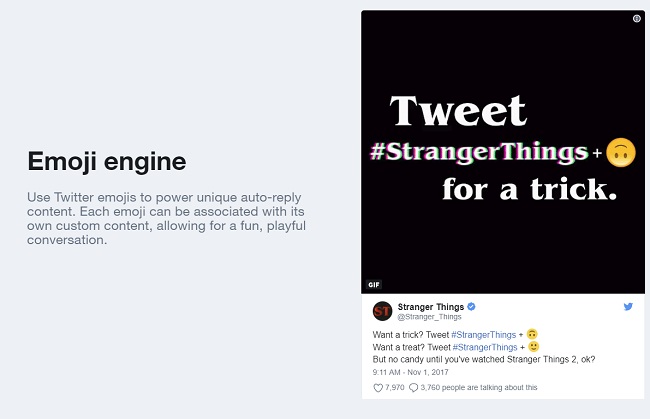The height and width of the screenshot is (419, 650).
Task: Click the 7,970 likes count
Action: click(394, 387)
